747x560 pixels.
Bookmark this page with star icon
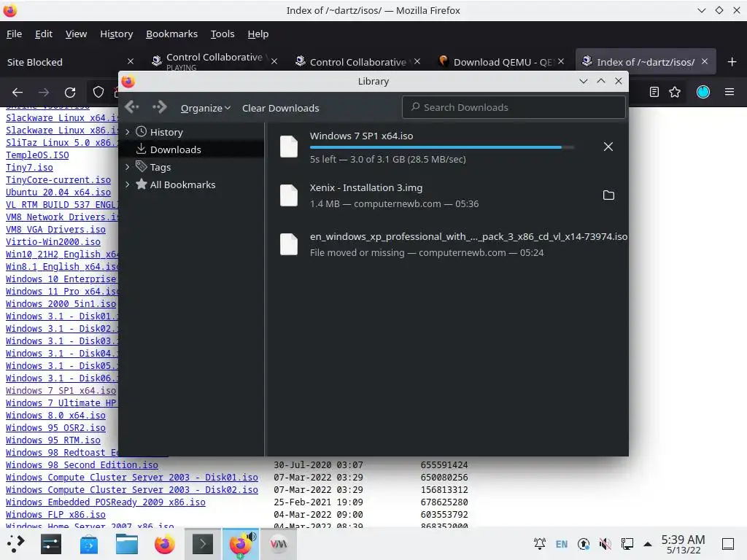pos(675,92)
